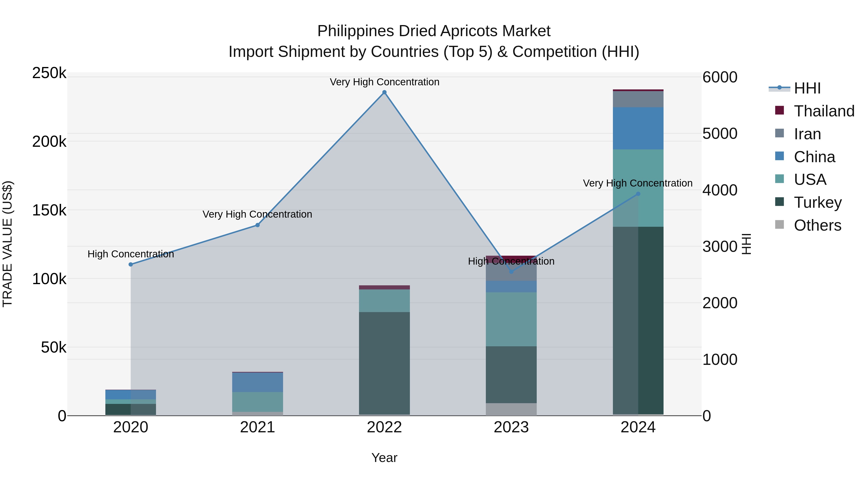Screen dimensions: 868x488
Task: Click the TRADE VALUE (US$) axis title
Action: (7, 244)
